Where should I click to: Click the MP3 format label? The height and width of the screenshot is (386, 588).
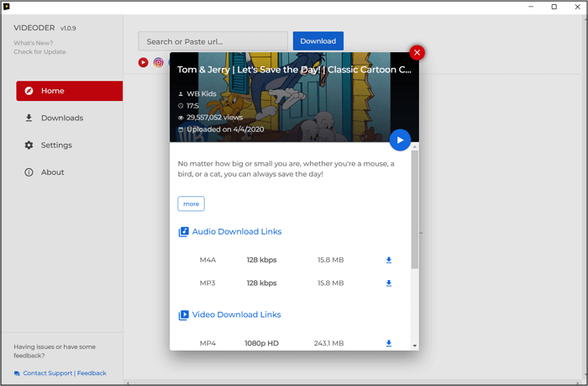(207, 283)
